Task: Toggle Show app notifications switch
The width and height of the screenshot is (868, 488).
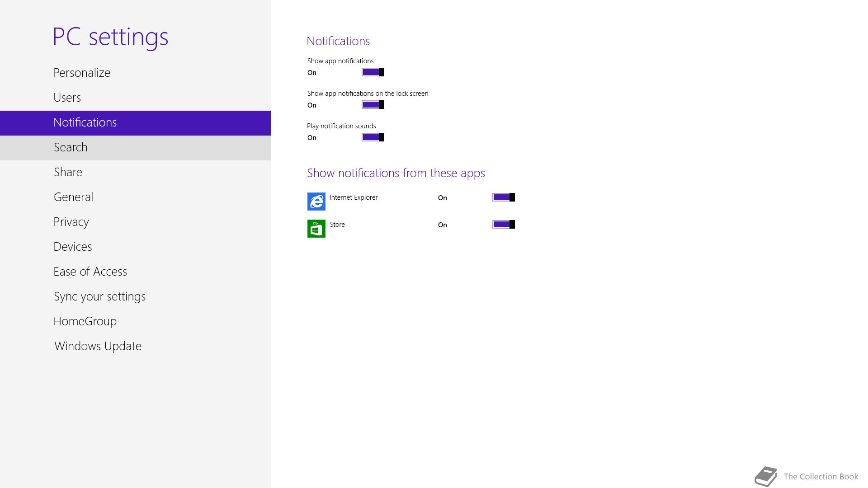Action: [x=373, y=72]
